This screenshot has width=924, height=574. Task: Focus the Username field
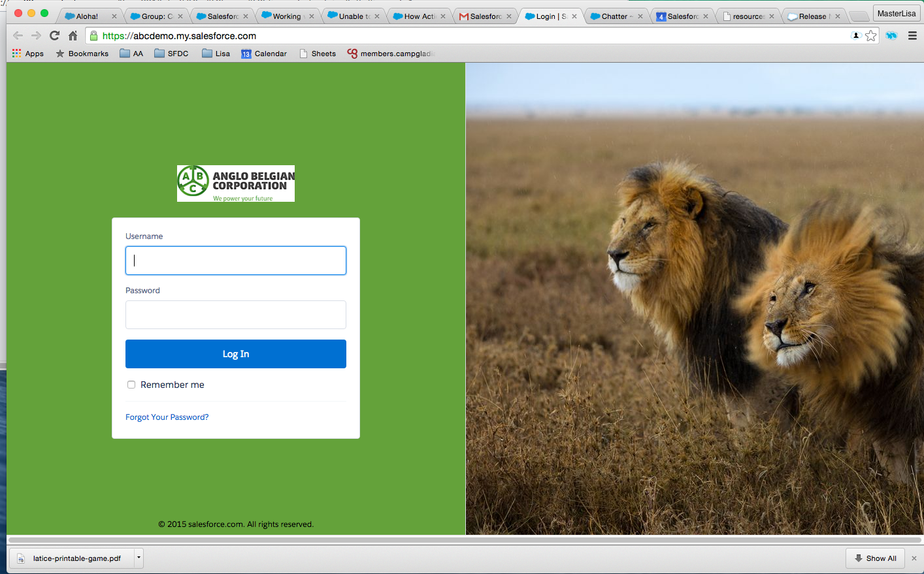tap(236, 261)
